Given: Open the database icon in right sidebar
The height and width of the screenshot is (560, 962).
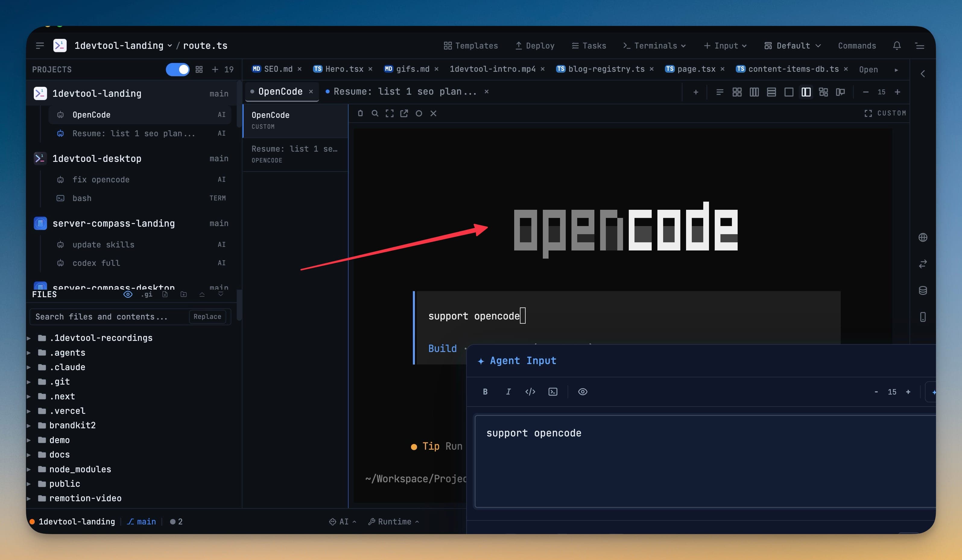Looking at the screenshot, I should click(922, 290).
